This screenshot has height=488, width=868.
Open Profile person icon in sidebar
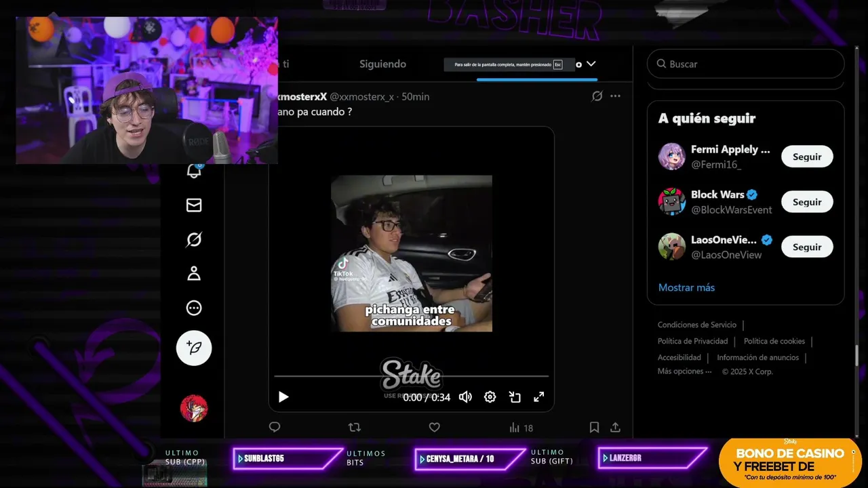pyautogui.click(x=194, y=274)
